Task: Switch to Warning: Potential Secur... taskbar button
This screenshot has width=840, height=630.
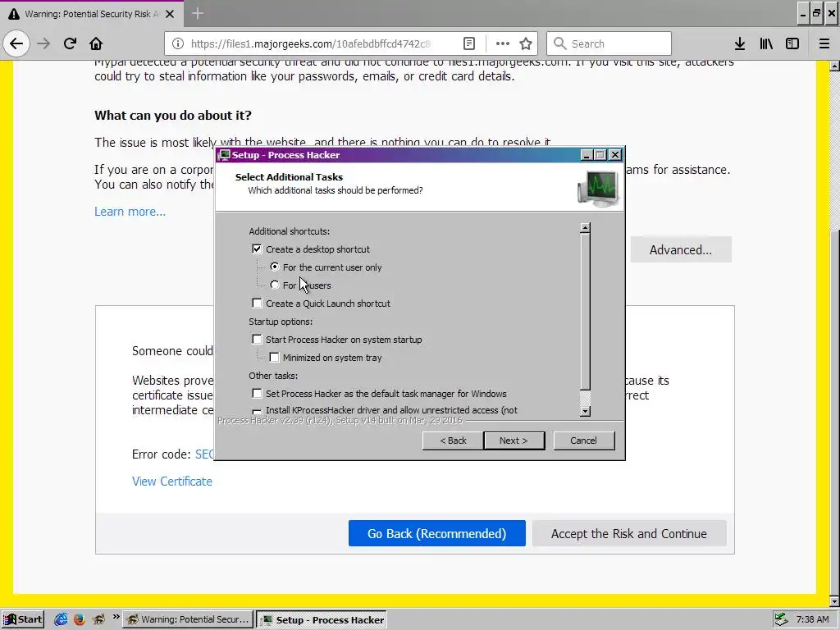Action: pos(188,619)
